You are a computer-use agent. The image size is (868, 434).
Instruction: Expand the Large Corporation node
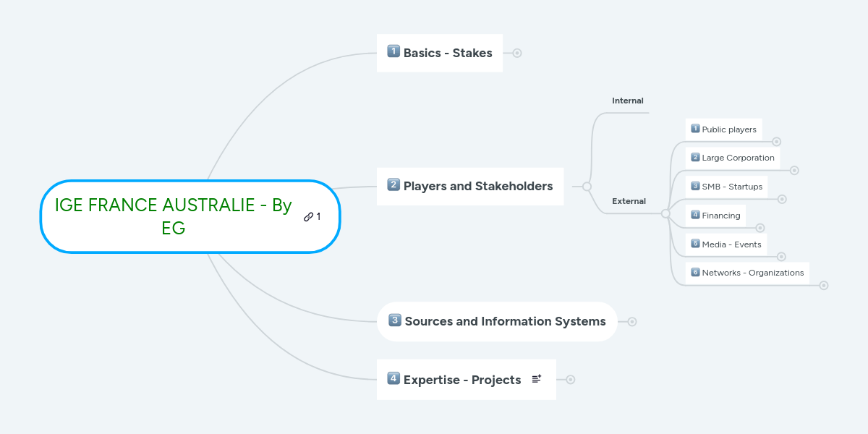[794, 171]
